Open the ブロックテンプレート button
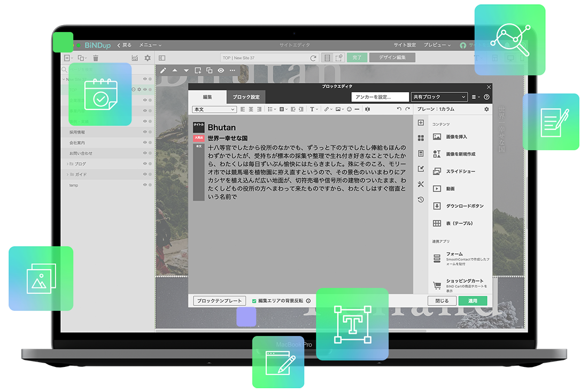The width and height of the screenshot is (588, 392). [x=219, y=301]
